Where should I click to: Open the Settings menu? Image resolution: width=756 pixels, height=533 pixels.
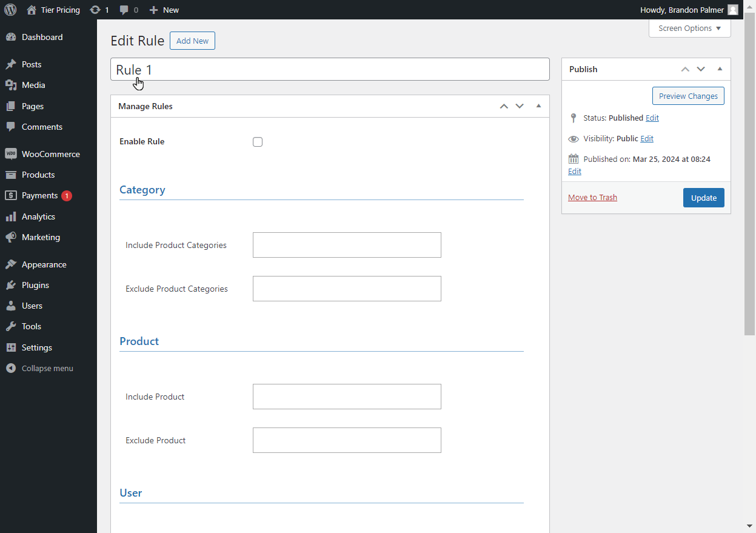(x=49, y=347)
